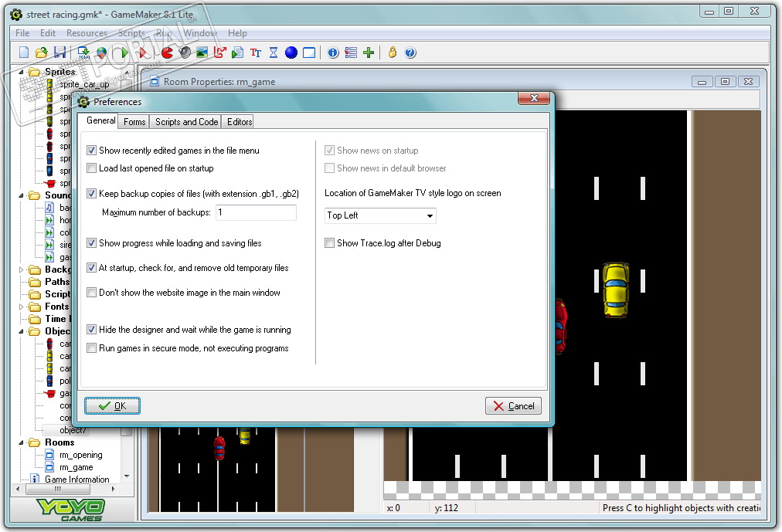Create a path toolbar icon

tap(220, 53)
